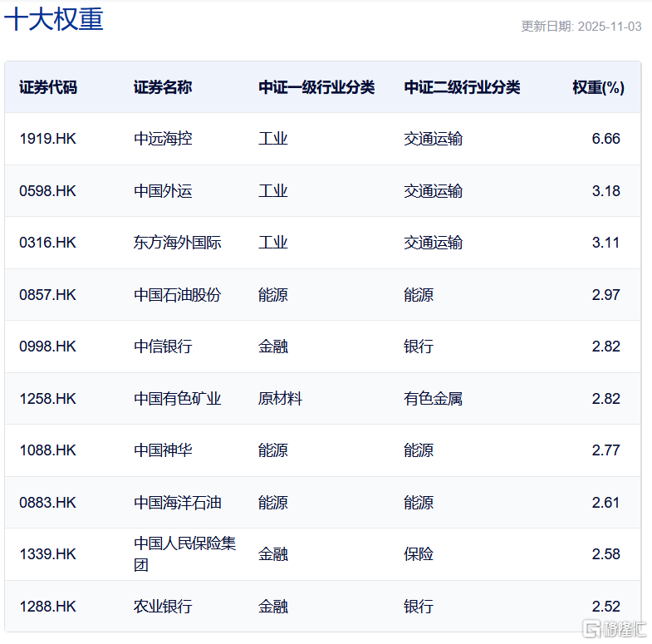Select the name 中国有色矿业
The height and width of the screenshot is (644, 652).
[x=178, y=399]
